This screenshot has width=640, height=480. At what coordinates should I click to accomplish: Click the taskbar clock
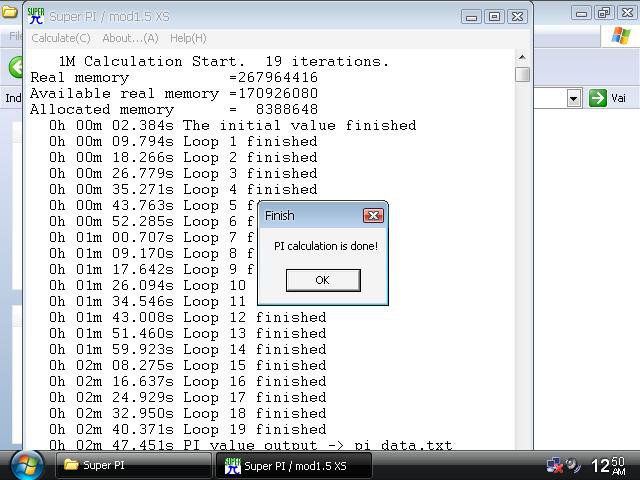click(x=609, y=465)
